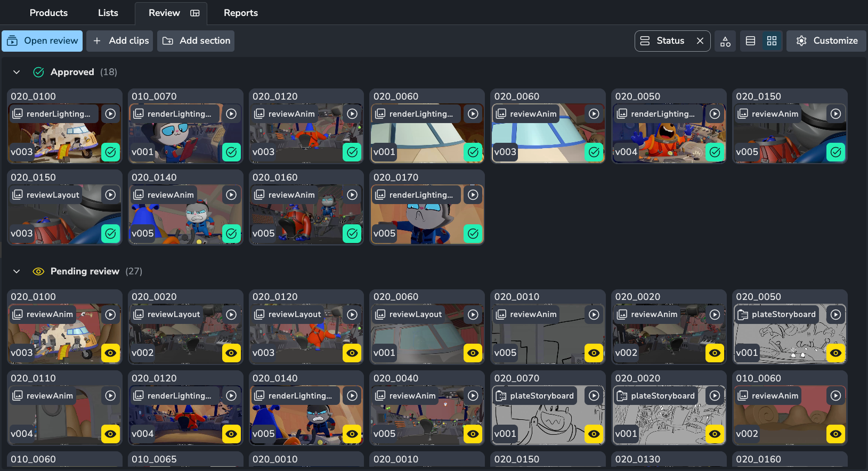Click approved badge on approved 020_0140 reviewAnim card
This screenshot has width=868, height=471.
(x=231, y=233)
